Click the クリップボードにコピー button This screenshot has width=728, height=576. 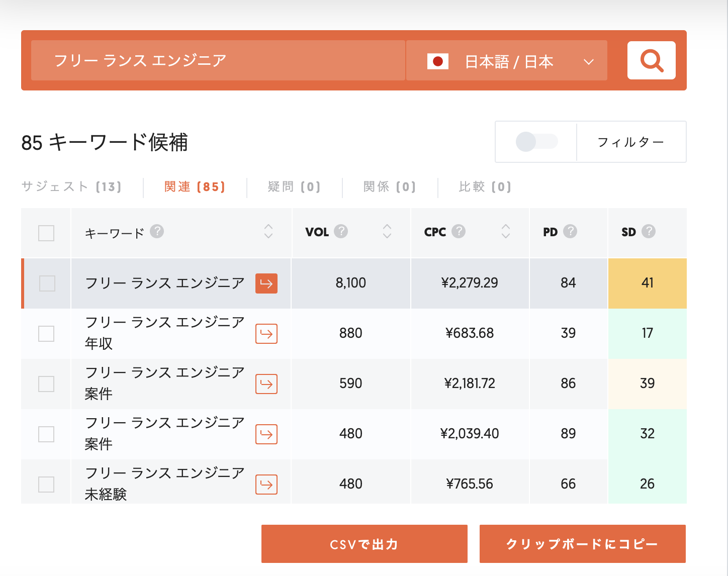coord(582,544)
